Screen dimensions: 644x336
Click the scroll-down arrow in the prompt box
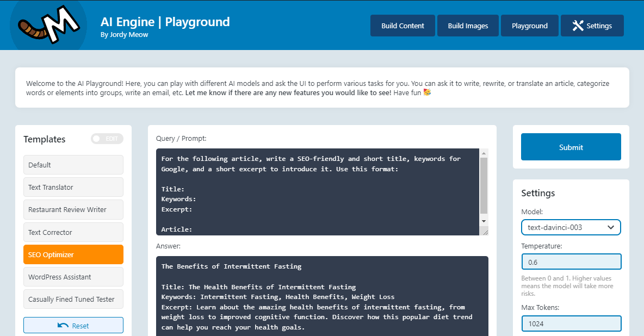(483, 221)
